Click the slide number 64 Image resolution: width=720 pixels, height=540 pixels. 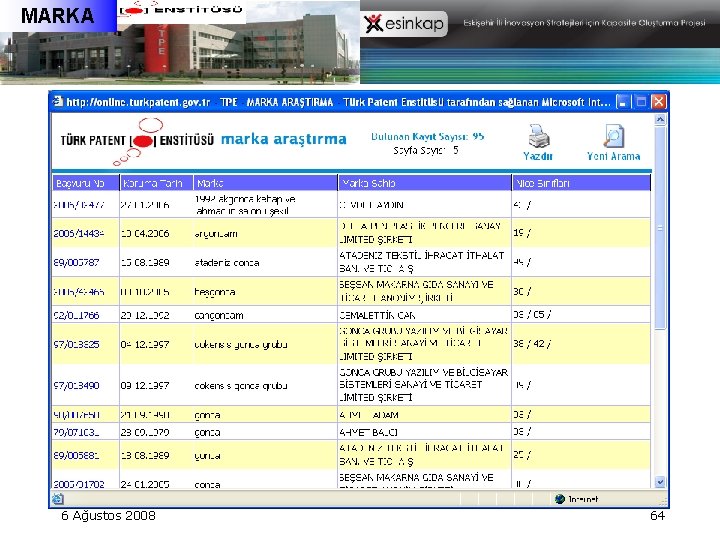(657, 516)
